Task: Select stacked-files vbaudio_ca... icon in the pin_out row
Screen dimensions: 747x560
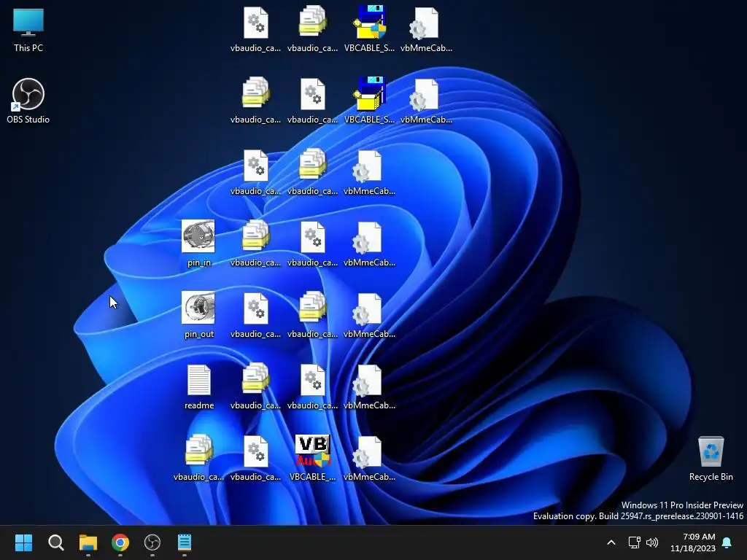Action: pos(312,315)
